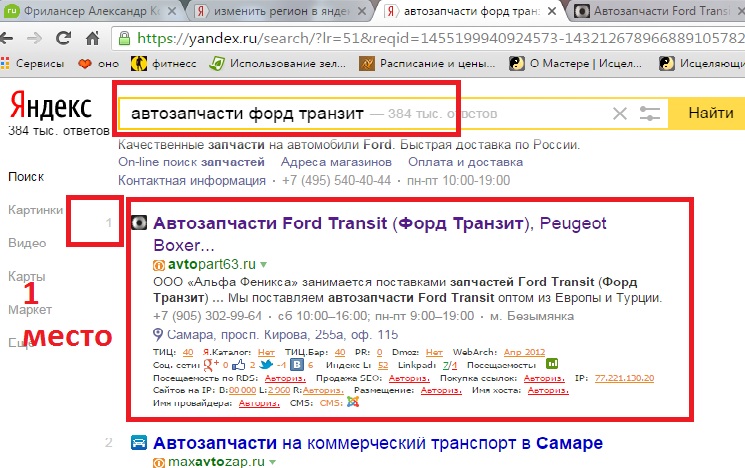Click Авториз. next to Покупка ссылок

[x=544, y=378]
